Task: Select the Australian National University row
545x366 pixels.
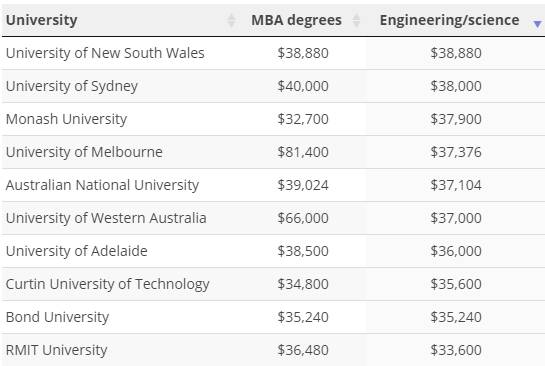Action: click(x=273, y=185)
